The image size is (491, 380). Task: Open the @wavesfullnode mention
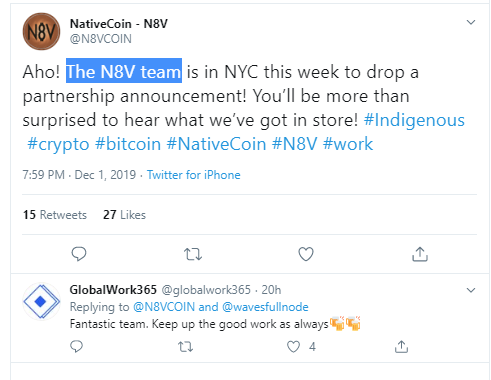(265, 307)
